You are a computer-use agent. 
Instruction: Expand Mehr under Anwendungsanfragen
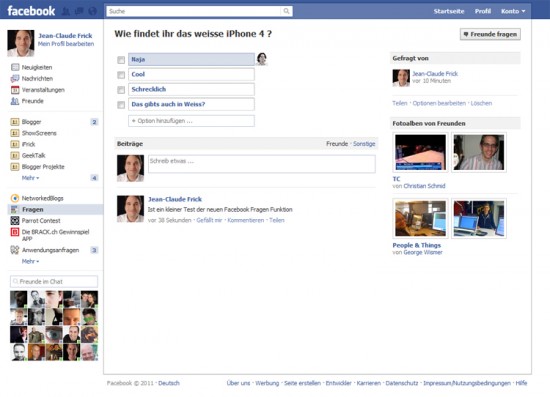(x=30, y=261)
